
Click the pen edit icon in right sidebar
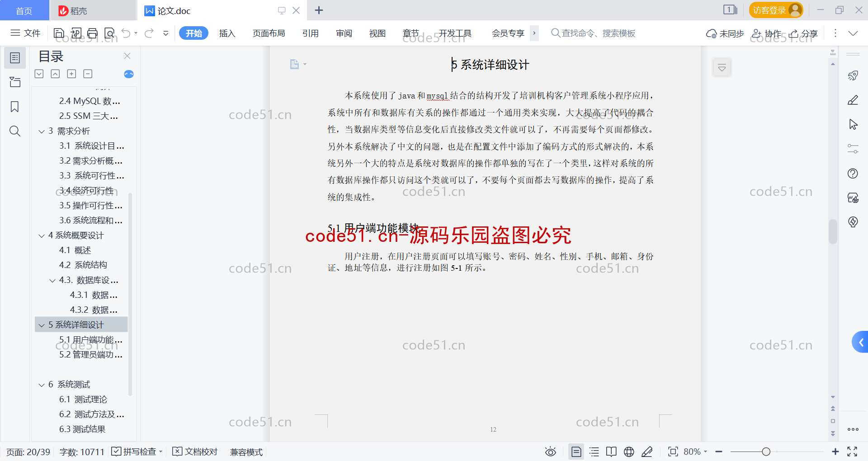point(853,100)
